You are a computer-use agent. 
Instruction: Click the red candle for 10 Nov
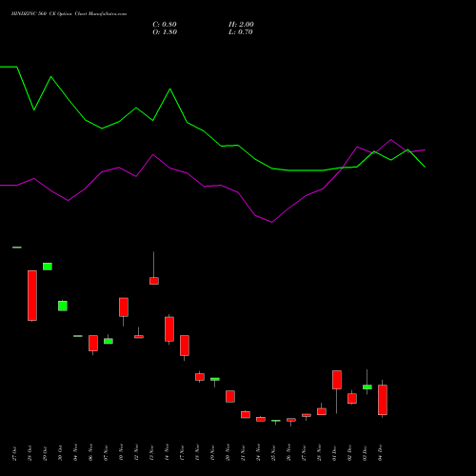tap(124, 307)
